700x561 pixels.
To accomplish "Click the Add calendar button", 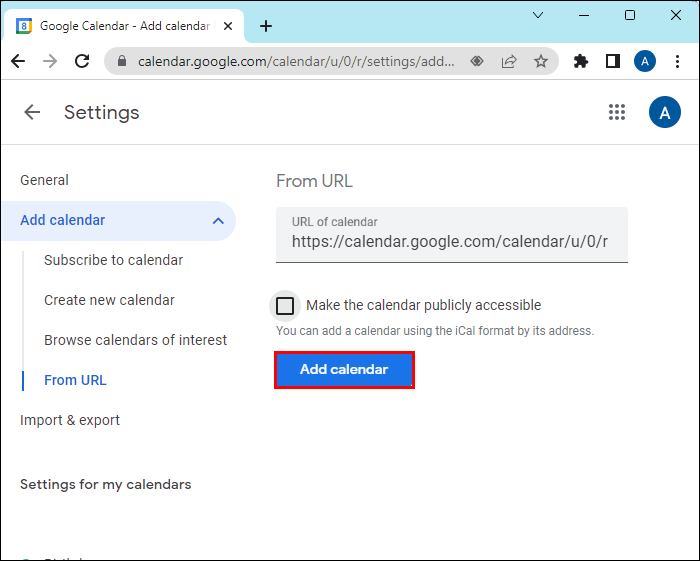I will point(344,370).
